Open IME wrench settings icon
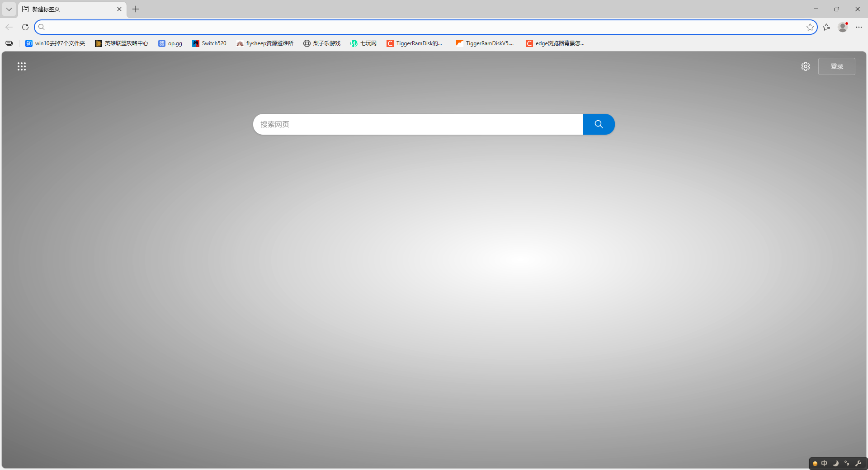 coord(858,464)
